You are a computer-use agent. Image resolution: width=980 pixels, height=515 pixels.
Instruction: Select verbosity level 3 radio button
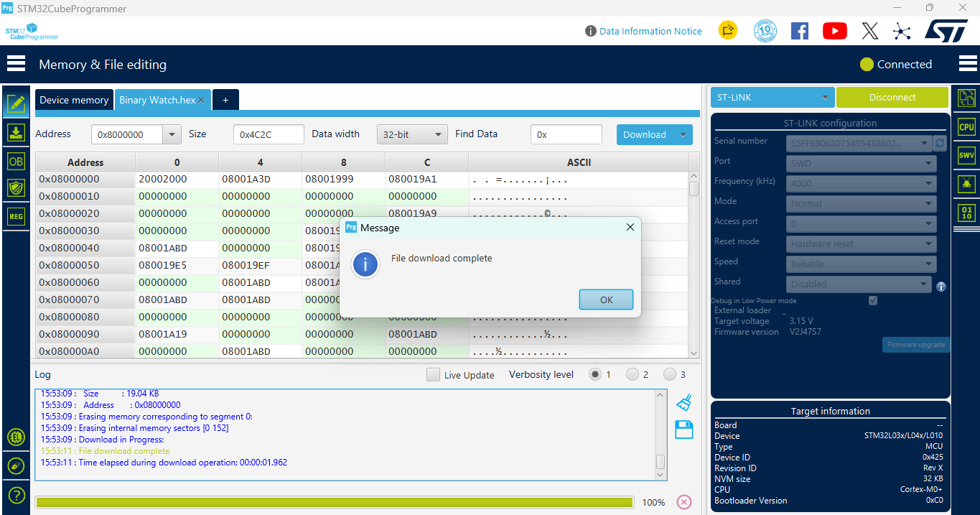point(670,374)
